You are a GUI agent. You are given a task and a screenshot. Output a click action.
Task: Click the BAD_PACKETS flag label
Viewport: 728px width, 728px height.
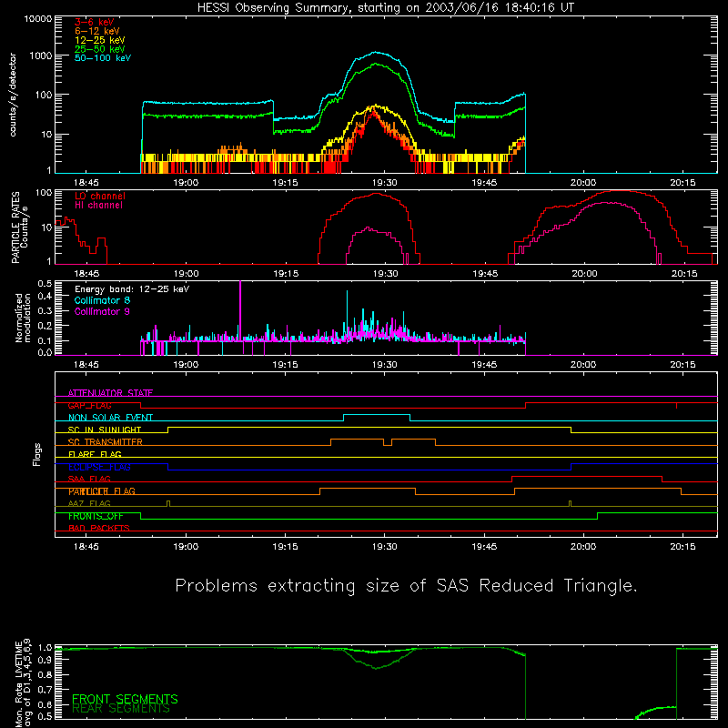99,529
